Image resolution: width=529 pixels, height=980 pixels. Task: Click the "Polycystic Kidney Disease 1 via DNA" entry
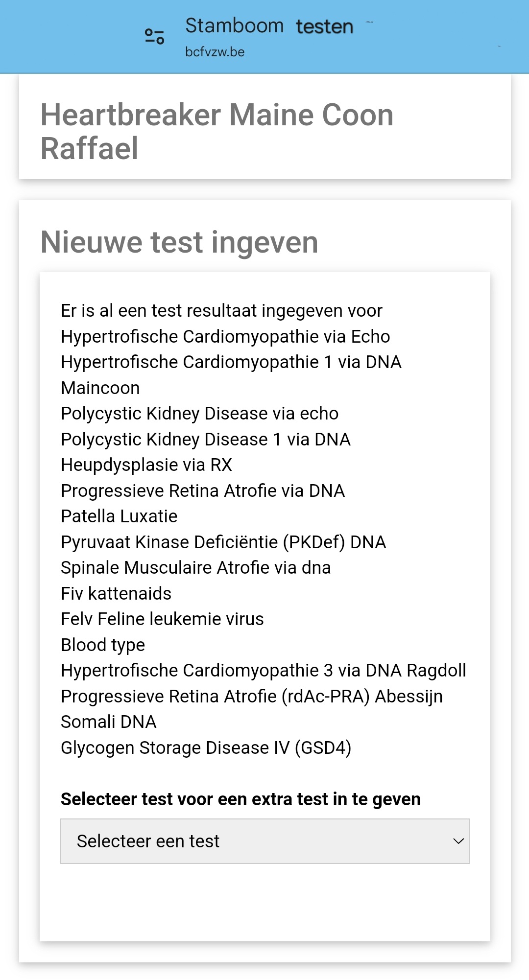pyautogui.click(x=205, y=440)
